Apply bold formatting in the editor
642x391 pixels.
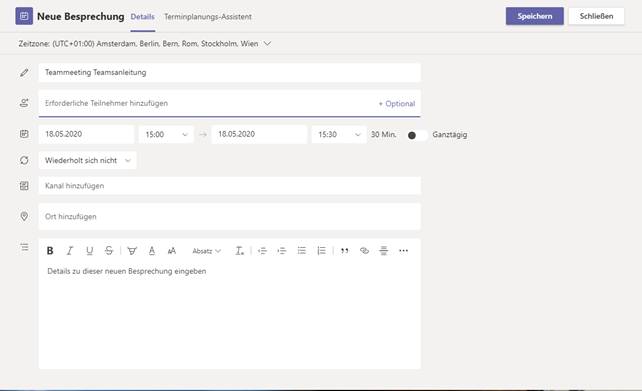pos(50,251)
